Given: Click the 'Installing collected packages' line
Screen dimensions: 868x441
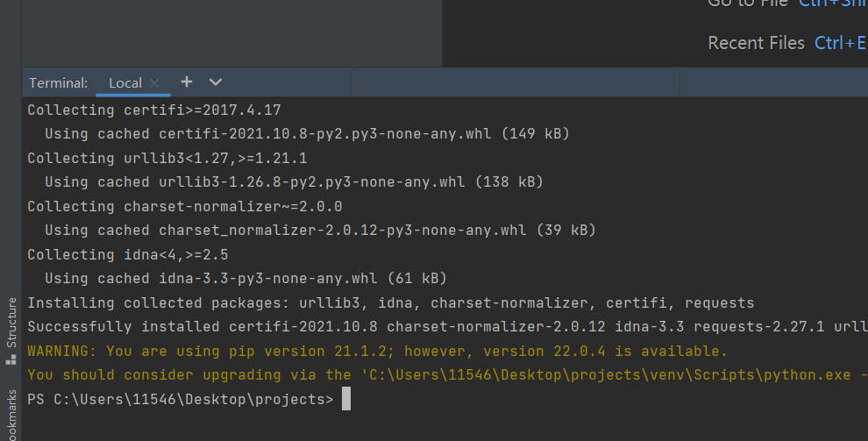Looking at the screenshot, I should coord(391,302).
